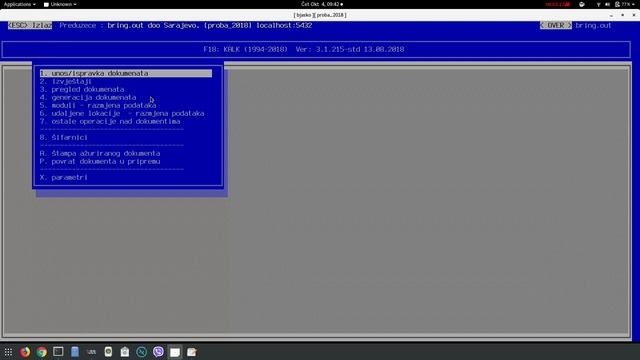Select menu item 5. moduli - razmjena podataka
This screenshot has height=360, width=640.
point(98,105)
